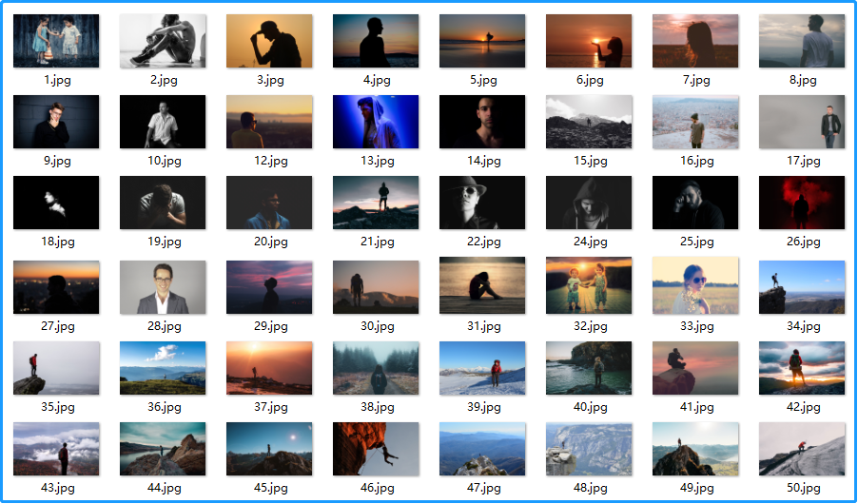Click the file name label 46.jpg

(377, 488)
